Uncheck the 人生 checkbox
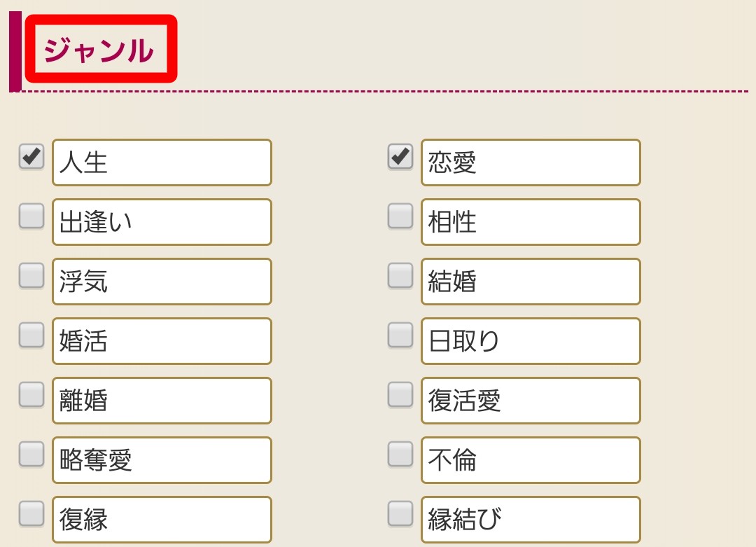Image resolution: width=756 pixels, height=547 pixels. point(31,157)
